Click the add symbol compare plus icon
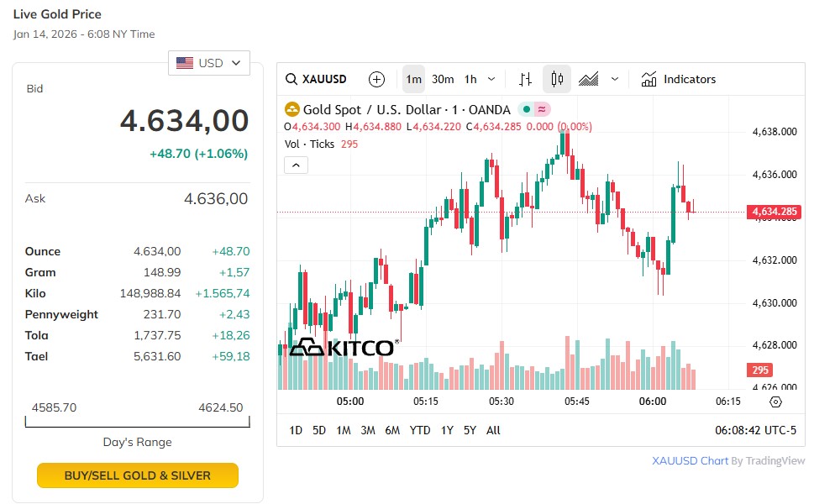 point(376,79)
